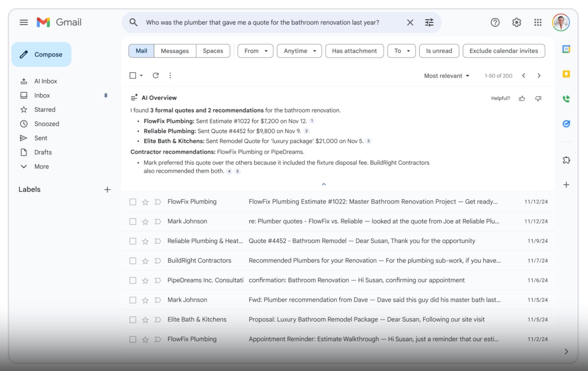
Task: Switch to the Spaces tab
Action: coord(213,51)
